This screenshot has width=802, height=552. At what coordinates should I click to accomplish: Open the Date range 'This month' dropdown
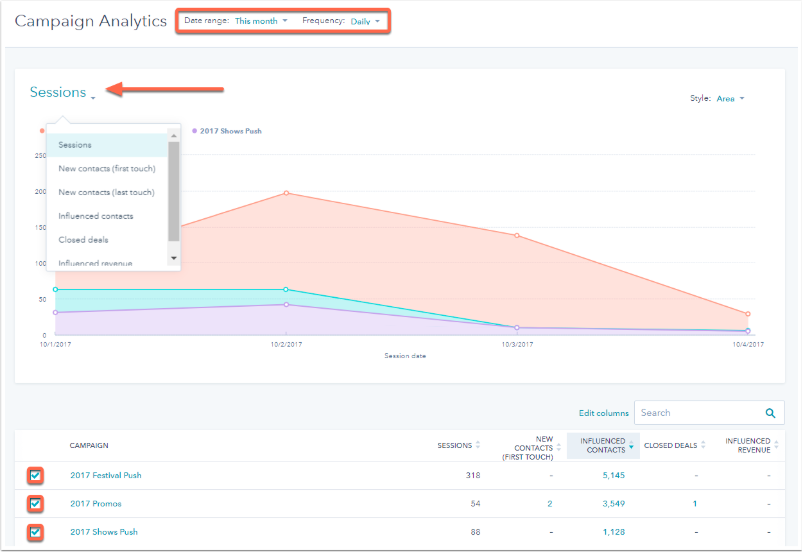pos(260,21)
